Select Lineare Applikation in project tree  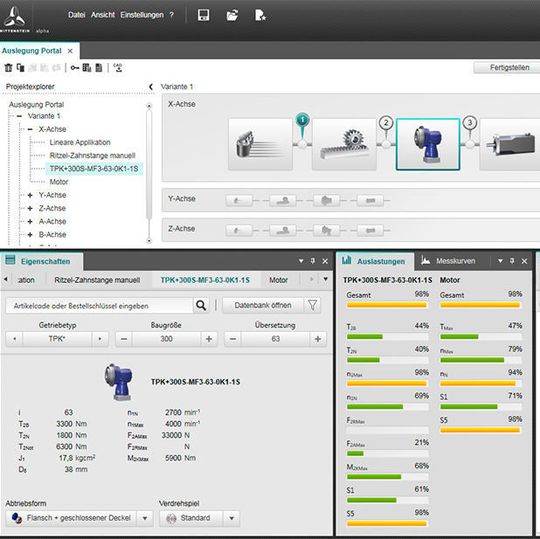click(x=80, y=142)
